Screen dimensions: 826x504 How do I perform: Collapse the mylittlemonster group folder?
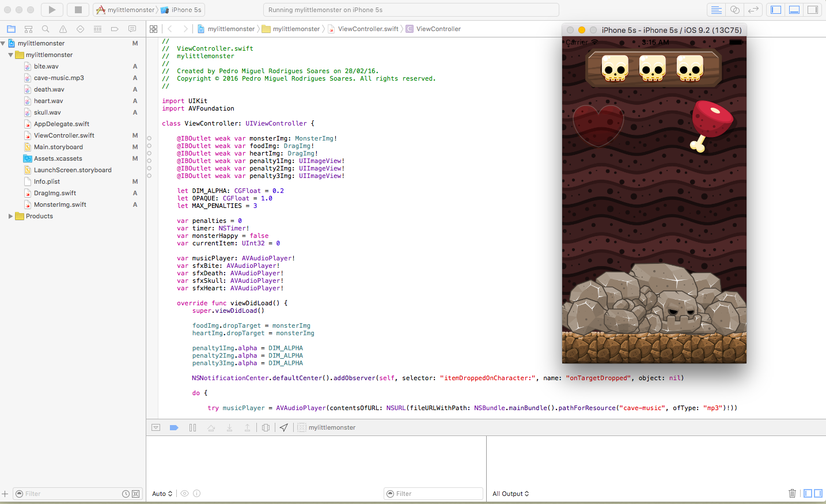(x=10, y=55)
